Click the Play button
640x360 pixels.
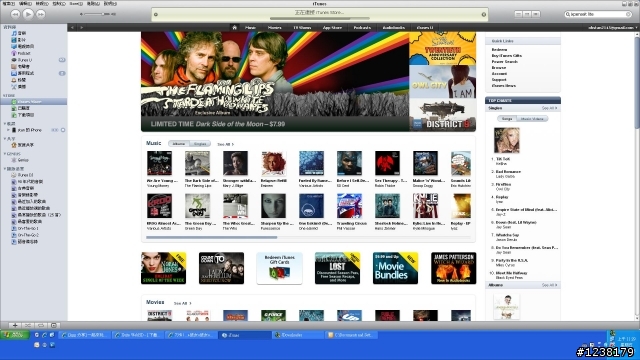coord(28,14)
